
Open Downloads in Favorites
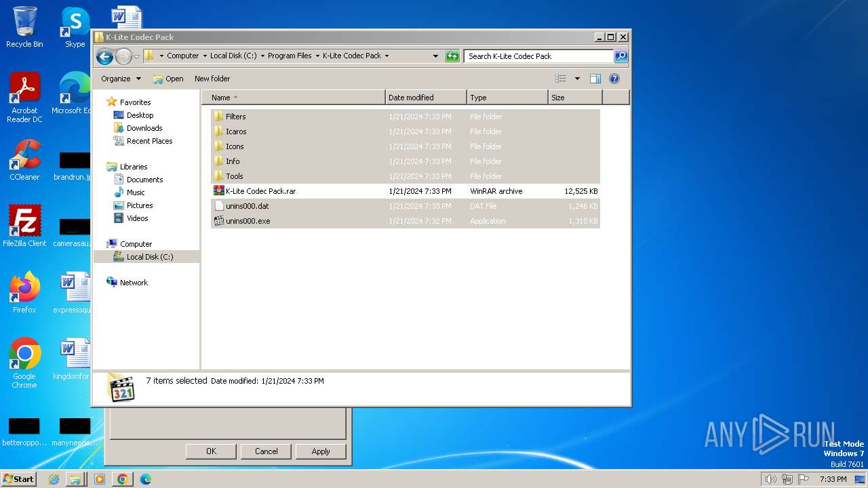point(144,128)
